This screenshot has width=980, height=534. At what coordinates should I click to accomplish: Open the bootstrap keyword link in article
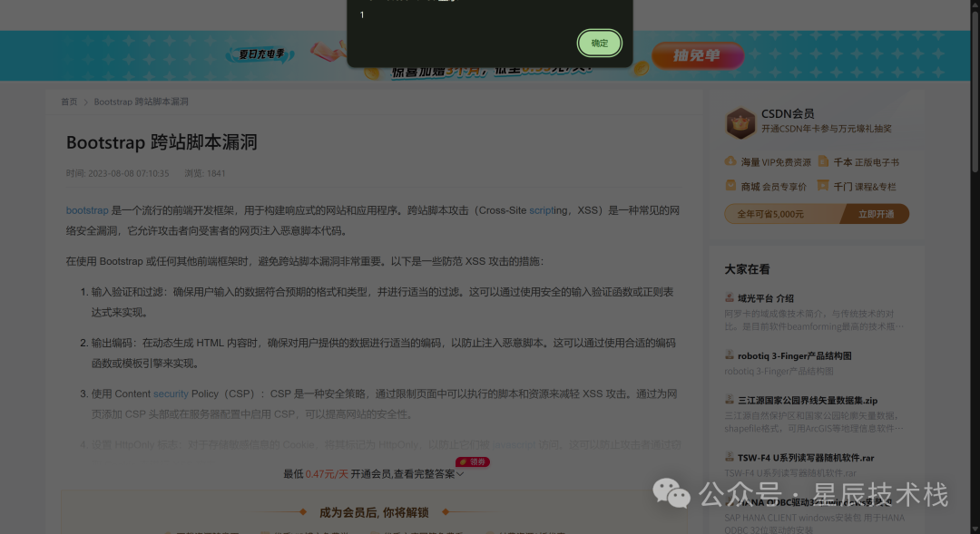tap(87, 210)
